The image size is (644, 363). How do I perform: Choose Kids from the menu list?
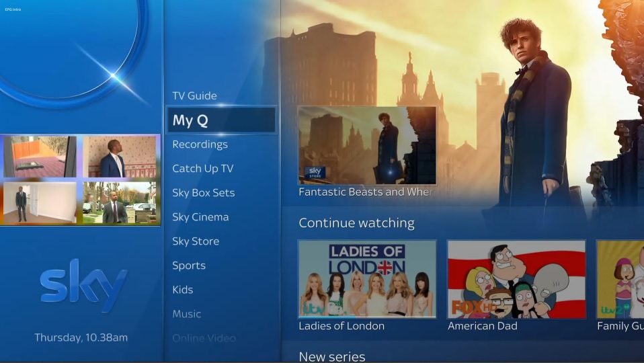click(182, 290)
